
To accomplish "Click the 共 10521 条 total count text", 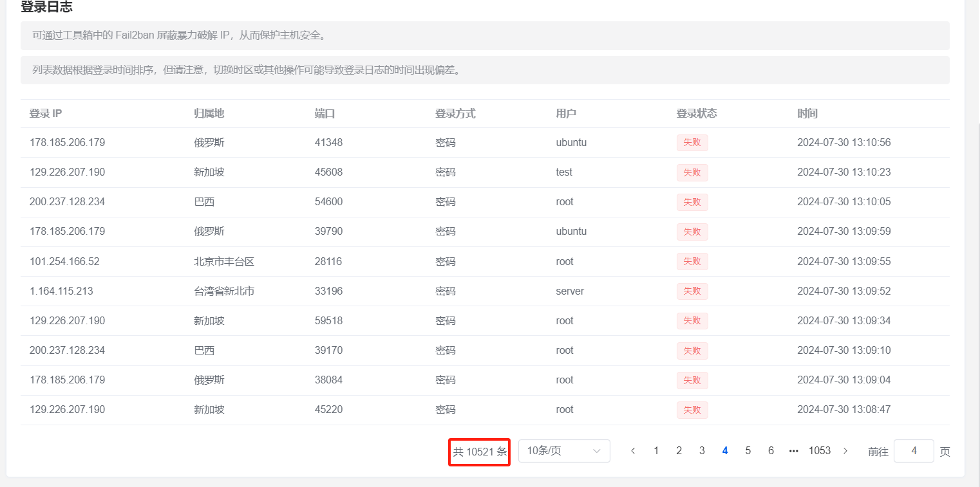I will pos(480,452).
